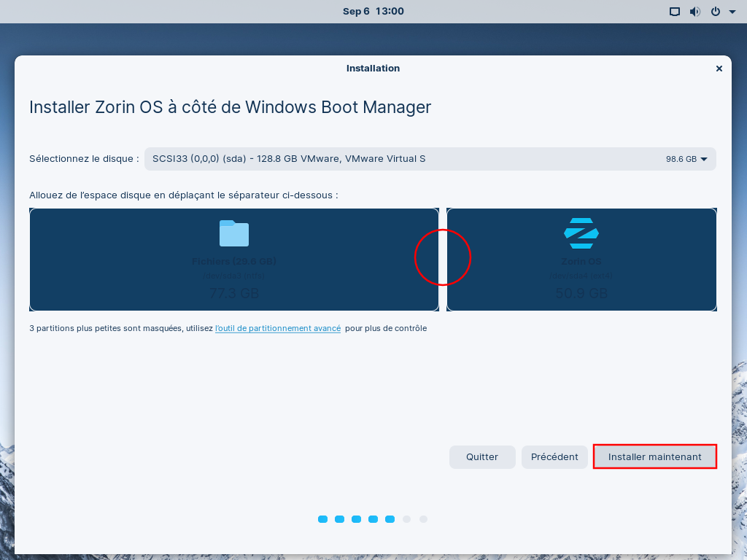Click Installer maintenant to start installation

pos(655,457)
